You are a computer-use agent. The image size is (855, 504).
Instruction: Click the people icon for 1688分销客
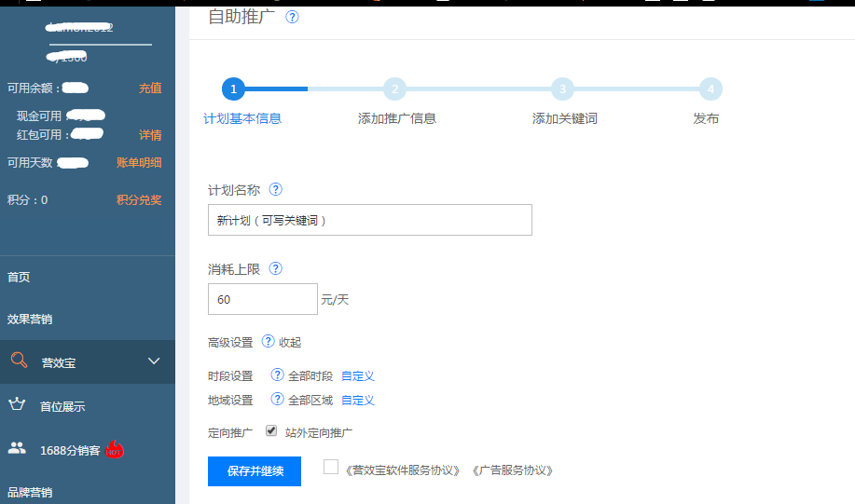point(17,448)
